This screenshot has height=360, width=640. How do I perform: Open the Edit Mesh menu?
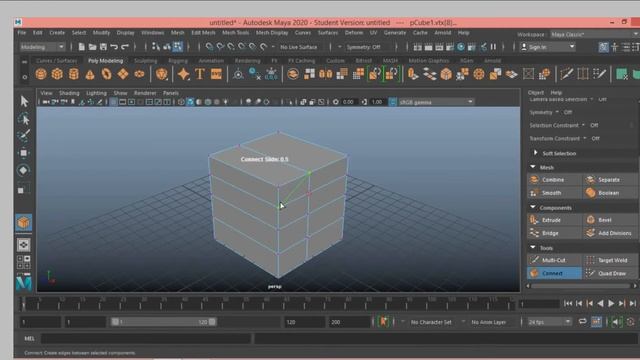coord(203,33)
